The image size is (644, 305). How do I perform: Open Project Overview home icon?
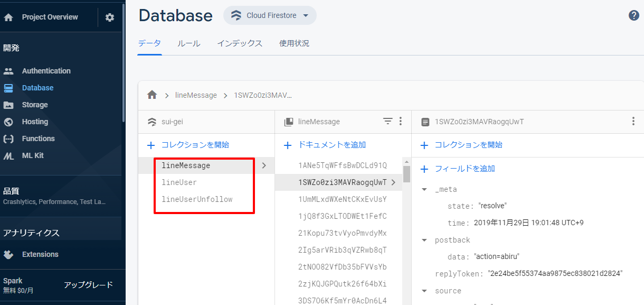8,17
